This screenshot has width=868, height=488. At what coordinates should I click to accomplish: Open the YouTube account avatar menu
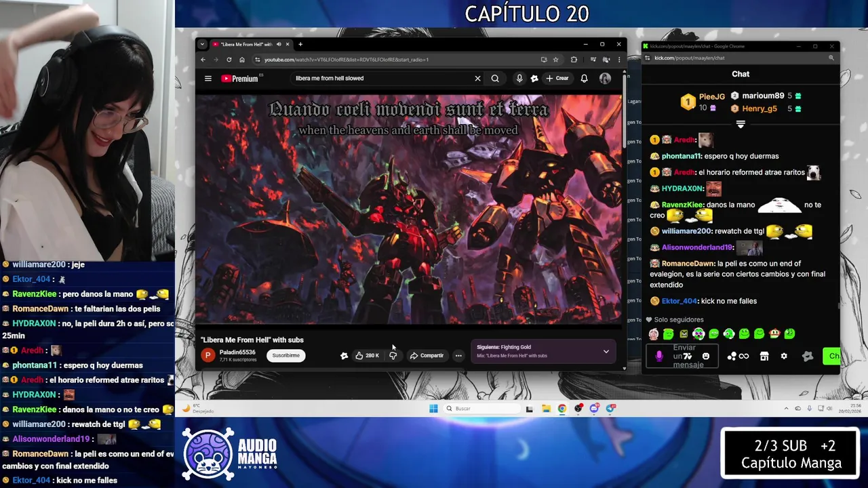[605, 79]
